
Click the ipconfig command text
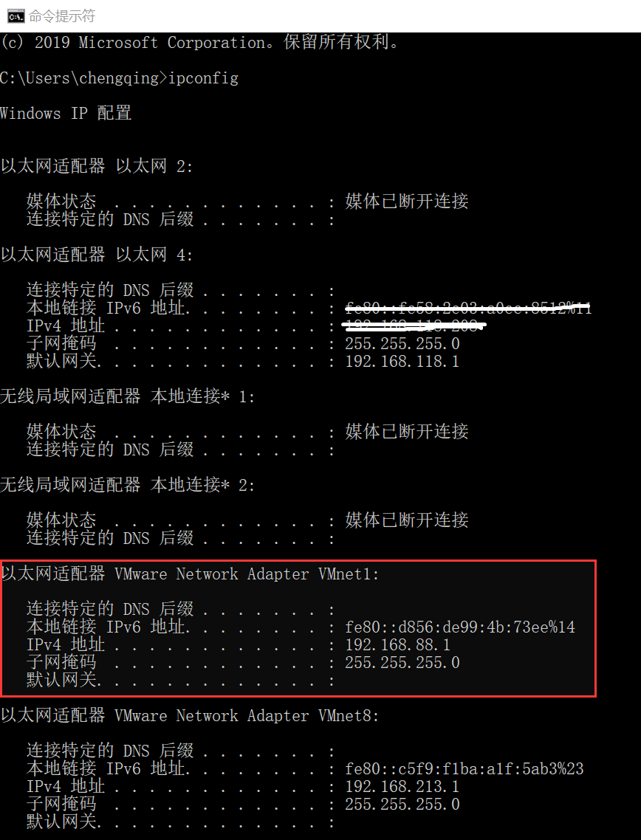[203, 78]
